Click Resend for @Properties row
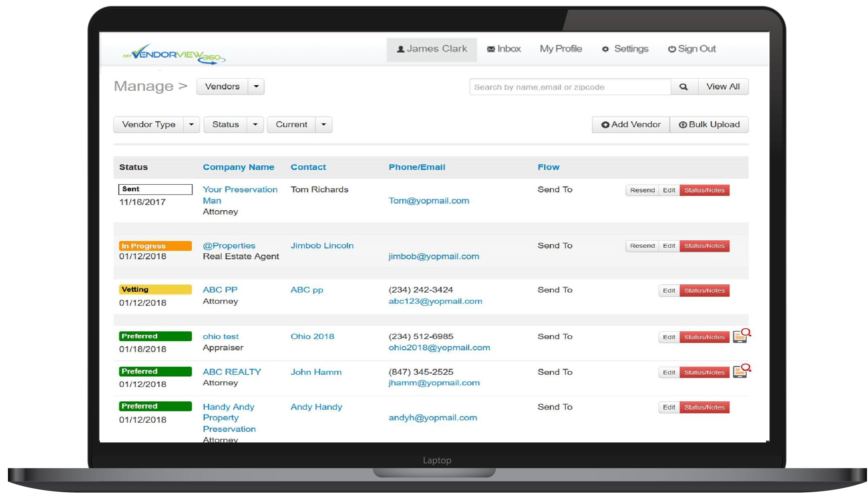The height and width of the screenshot is (494, 868). click(x=643, y=246)
